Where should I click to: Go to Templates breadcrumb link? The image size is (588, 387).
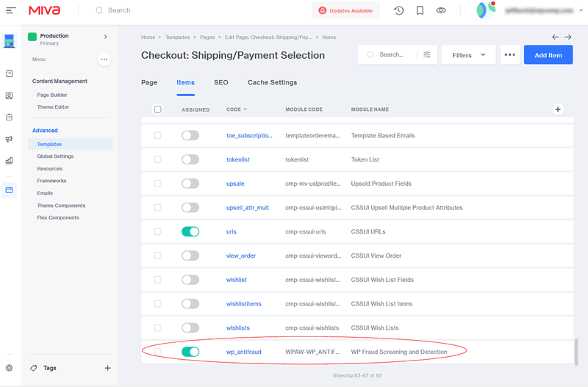click(x=178, y=37)
